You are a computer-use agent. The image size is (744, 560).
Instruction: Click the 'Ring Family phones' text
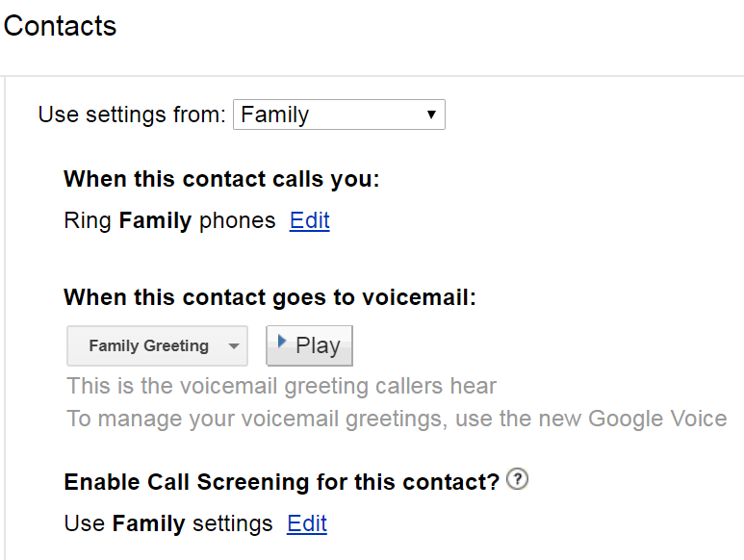click(x=169, y=221)
